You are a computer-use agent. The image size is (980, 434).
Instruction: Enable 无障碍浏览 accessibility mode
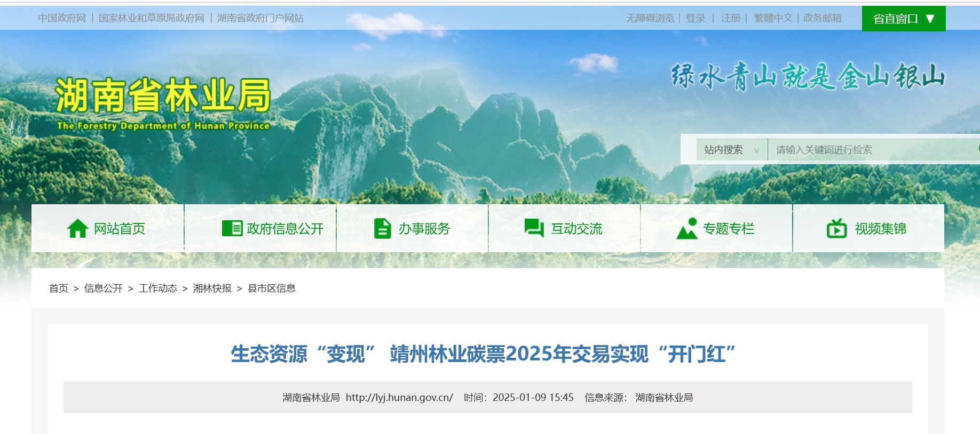(x=650, y=18)
